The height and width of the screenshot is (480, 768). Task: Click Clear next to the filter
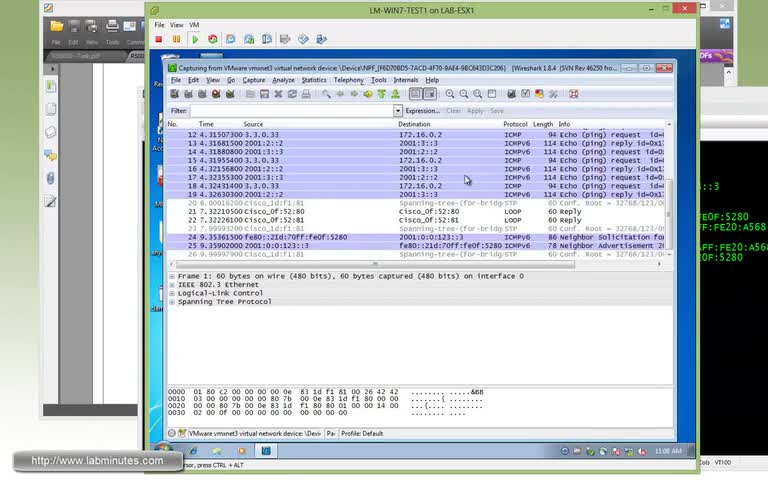click(454, 111)
